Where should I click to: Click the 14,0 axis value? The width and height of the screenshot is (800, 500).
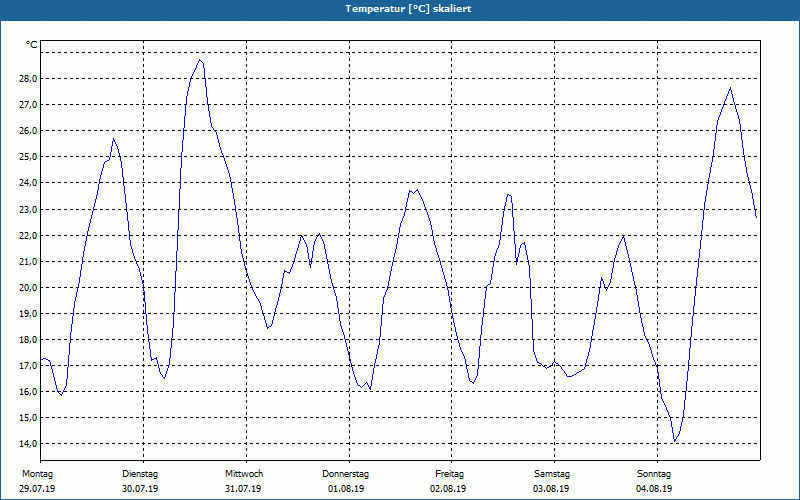29,443
